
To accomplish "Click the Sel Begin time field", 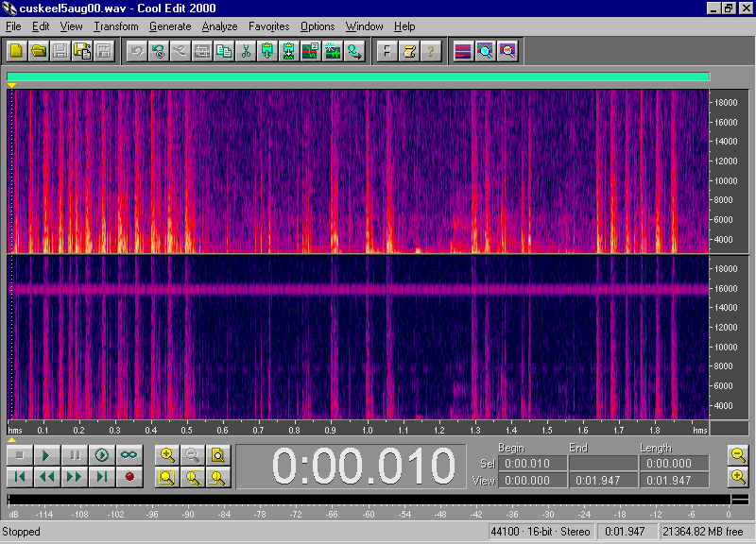I will coord(533,464).
